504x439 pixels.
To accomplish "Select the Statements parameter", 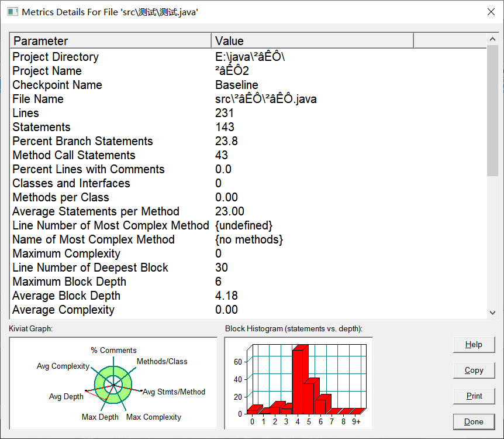I will (41, 127).
